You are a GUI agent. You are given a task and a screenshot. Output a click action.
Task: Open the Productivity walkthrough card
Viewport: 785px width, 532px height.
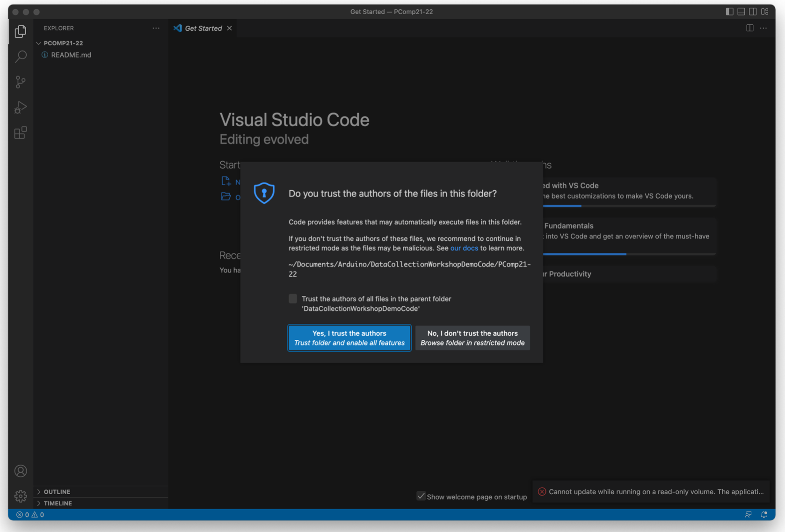click(629, 274)
